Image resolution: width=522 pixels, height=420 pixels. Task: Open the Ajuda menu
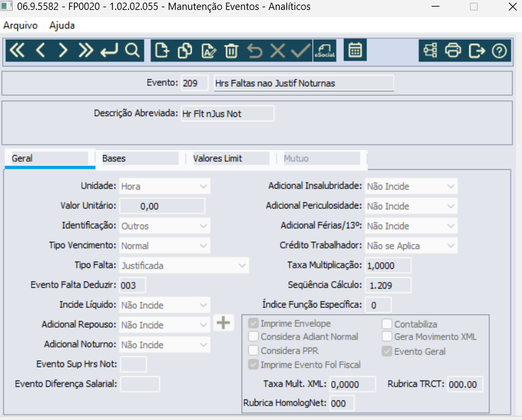[x=62, y=25]
